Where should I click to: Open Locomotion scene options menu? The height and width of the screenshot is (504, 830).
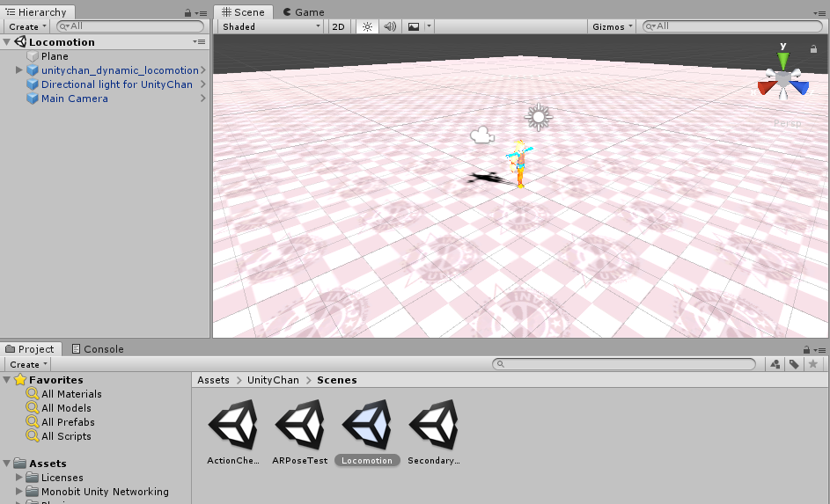point(200,41)
